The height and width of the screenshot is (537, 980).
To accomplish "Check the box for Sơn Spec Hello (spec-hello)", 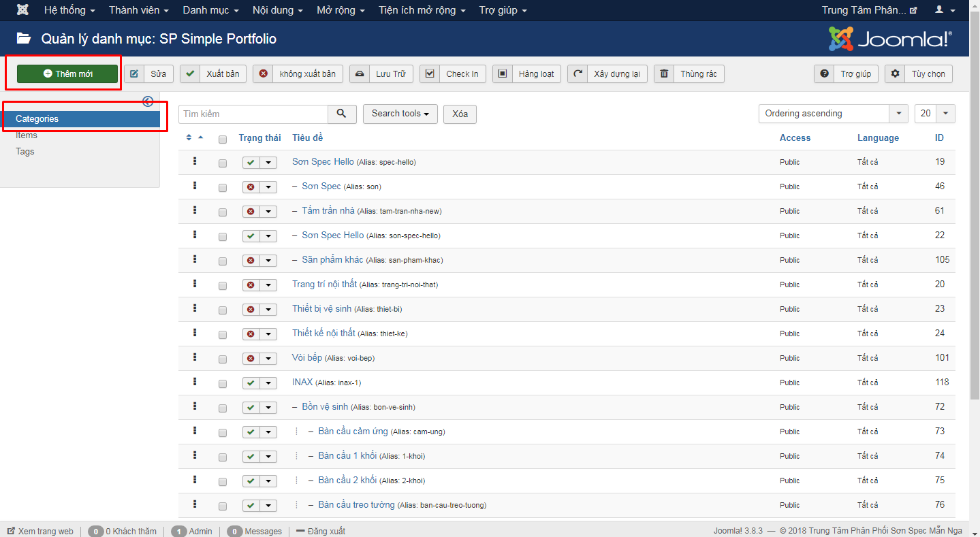I will click(223, 163).
